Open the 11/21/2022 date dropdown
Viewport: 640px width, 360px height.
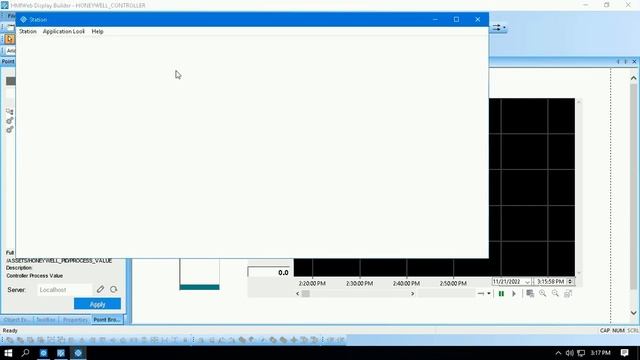click(527, 282)
